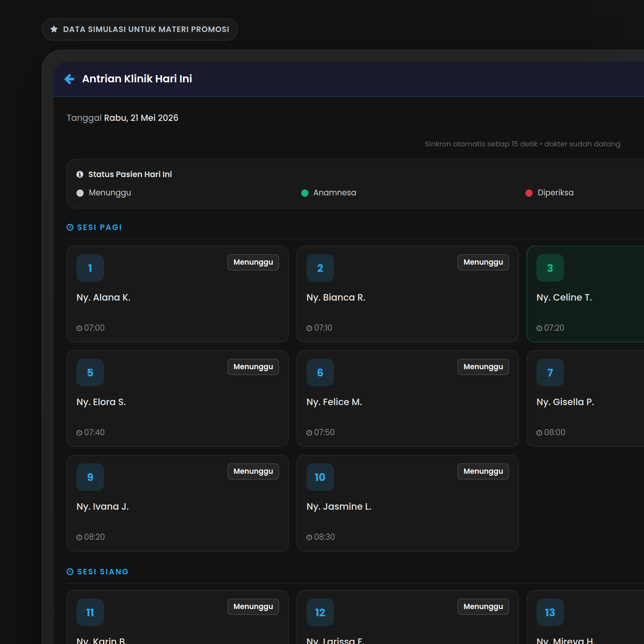Viewport: 644px width, 644px height.
Task: Click the Sesi Siang section heading
Action: (103, 572)
